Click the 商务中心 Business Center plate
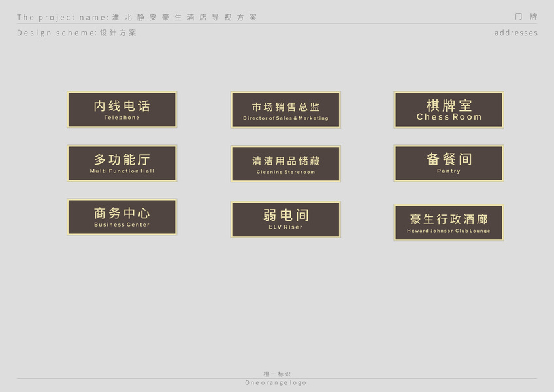 122,217
